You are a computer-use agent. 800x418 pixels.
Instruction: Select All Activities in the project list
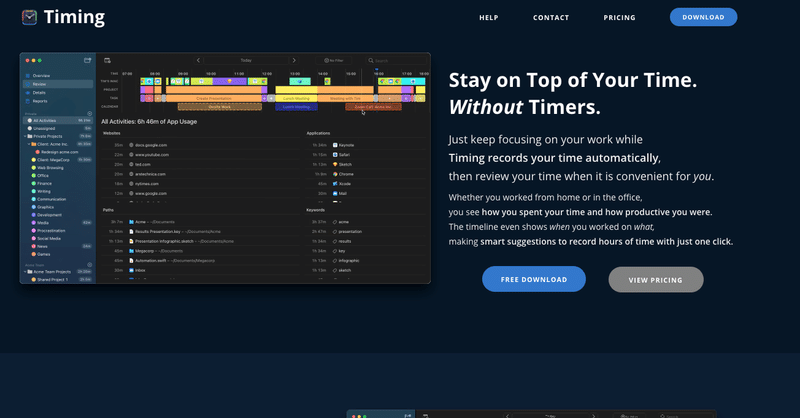58,120
